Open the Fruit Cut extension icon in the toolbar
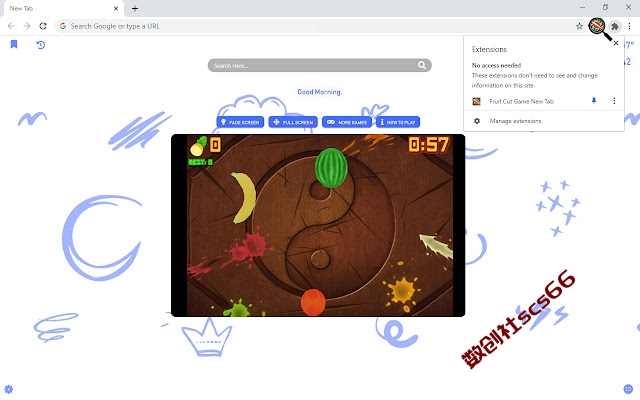The height and width of the screenshot is (400, 640). pos(597,26)
